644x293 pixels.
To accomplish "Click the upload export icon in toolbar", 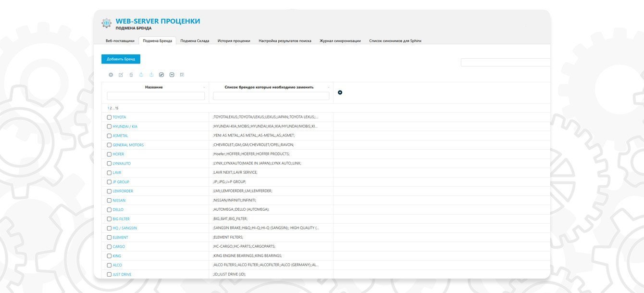I will pos(141,75).
